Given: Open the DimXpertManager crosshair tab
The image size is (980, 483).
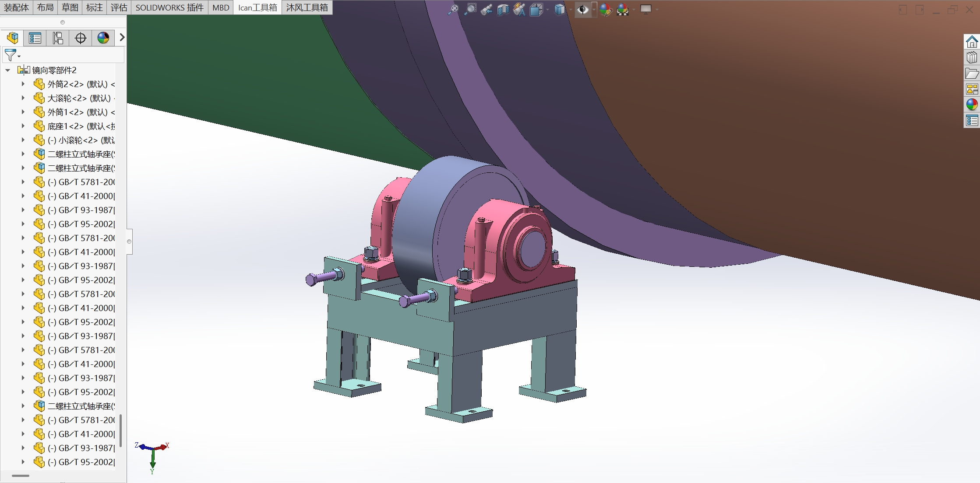Looking at the screenshot, I should pyautogui.click(x=81, y=38).
